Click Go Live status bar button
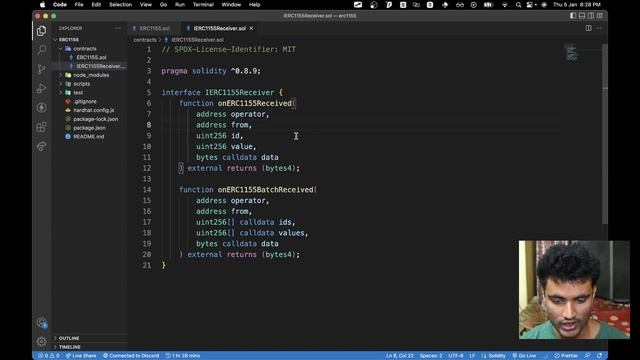 point(524,356)
